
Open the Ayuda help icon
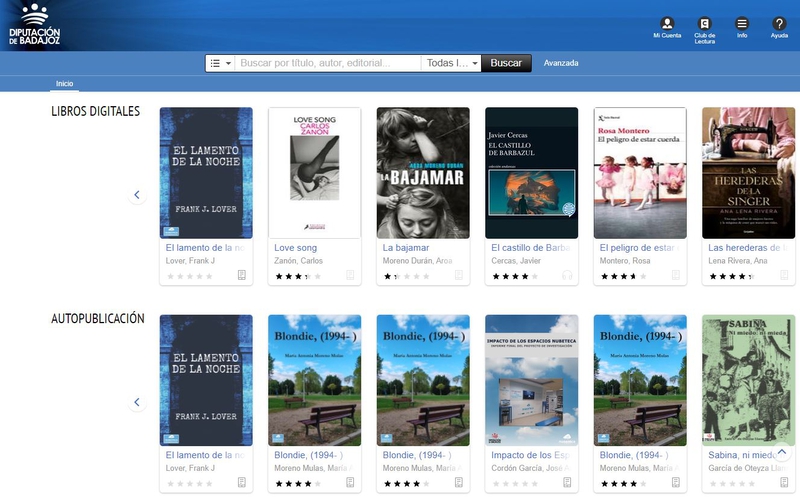[779, 28]
